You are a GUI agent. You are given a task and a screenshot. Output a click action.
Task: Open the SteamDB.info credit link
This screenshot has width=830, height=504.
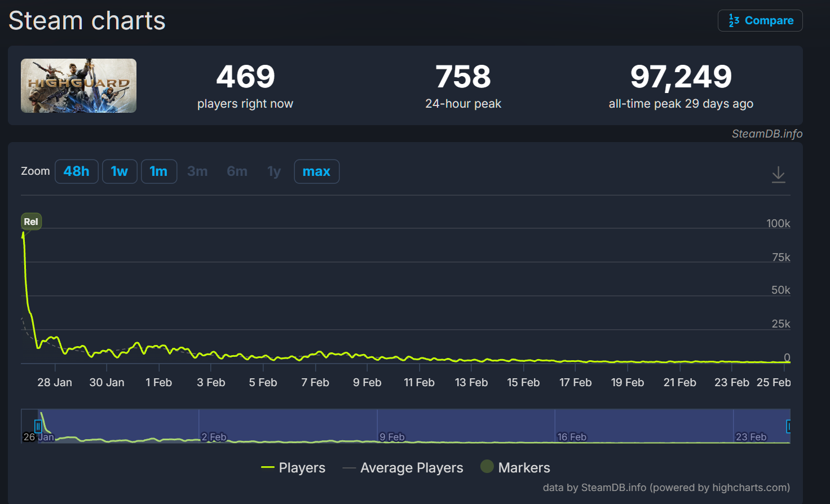click(x=767, y=134)
